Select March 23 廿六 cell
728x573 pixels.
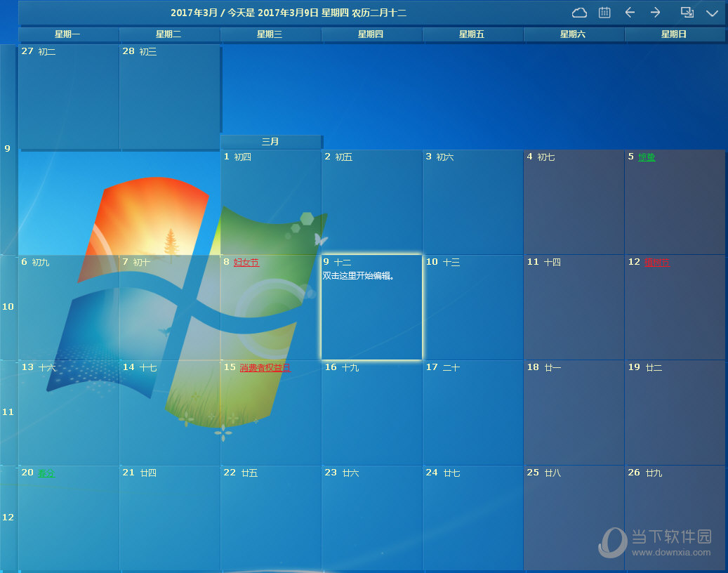click(x=372, y=518)
